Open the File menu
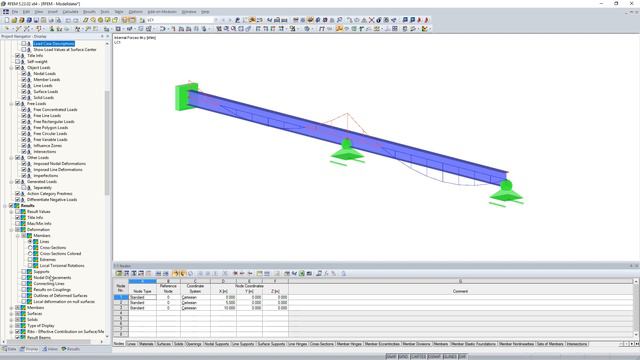This screenshot has height=360, width=640. pyautogui.click(x=15, y=12)
